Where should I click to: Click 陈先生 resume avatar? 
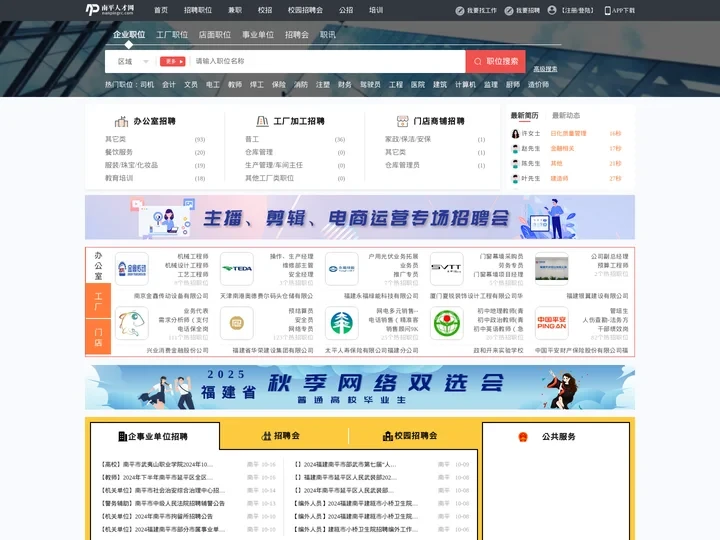point(515,163)
